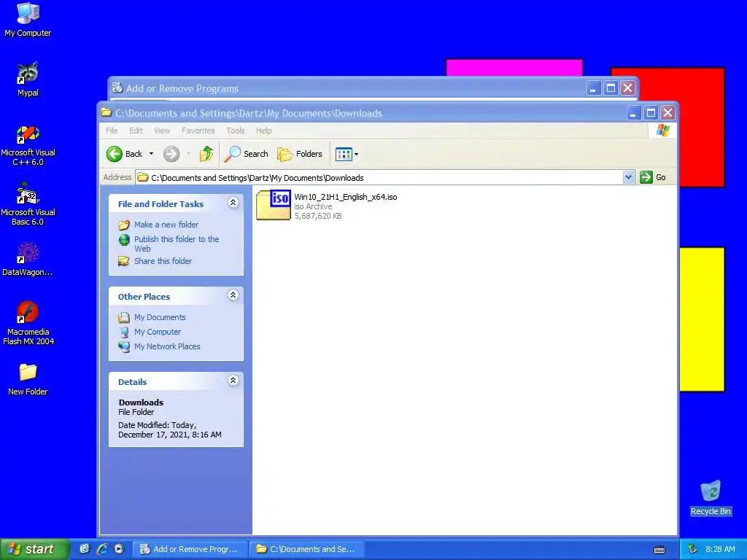
Task: Switch to Add or Remove Programs taskbar button
Action: tap(190, 549)
